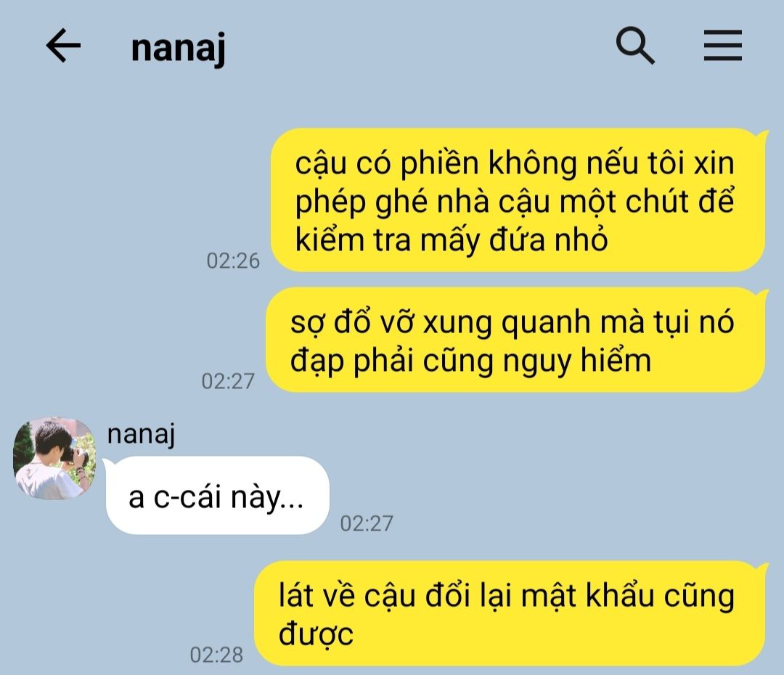Tap the line "đạp phải cũng nguy hiểm"
Viewport: 784px width, 675px height.
click(x=470, y=361)
